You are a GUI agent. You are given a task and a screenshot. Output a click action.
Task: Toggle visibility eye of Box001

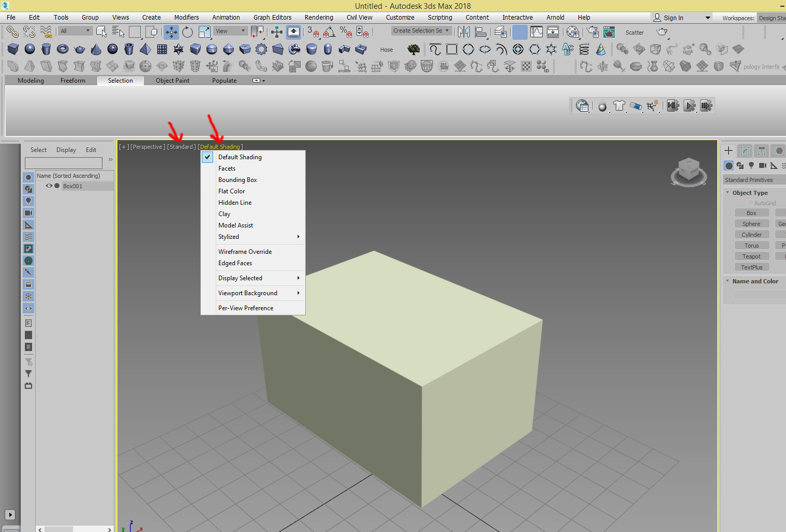49,186
